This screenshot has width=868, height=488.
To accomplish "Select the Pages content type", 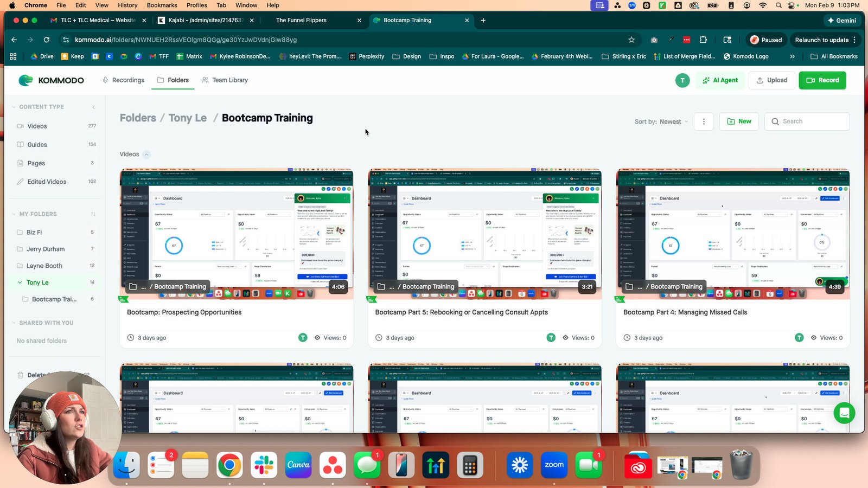I will (56, 163).
